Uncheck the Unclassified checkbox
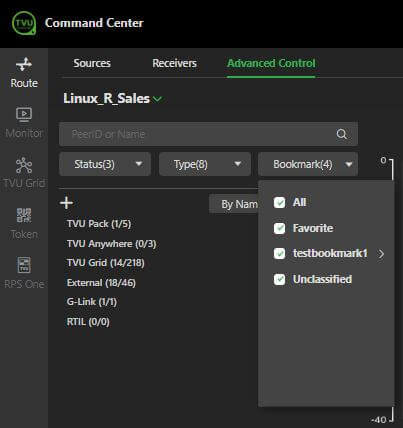The width and height of the screenshot is (403, 428). pos(279,279)
